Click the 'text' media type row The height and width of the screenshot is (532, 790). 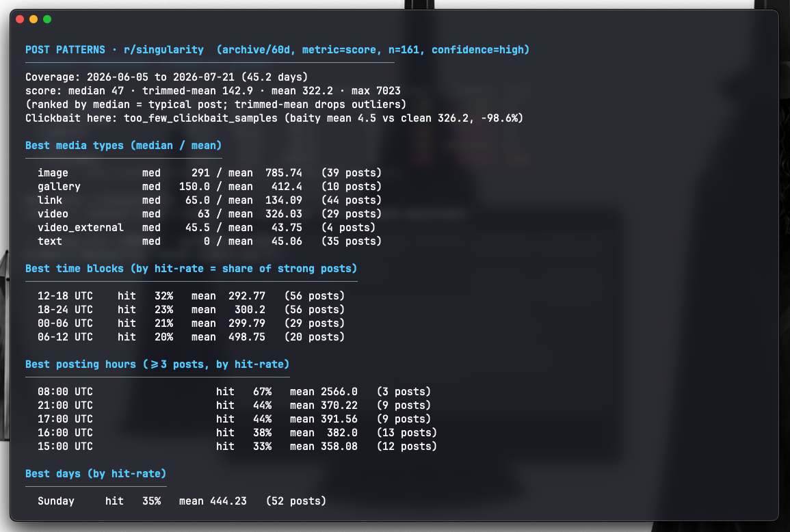209,241
